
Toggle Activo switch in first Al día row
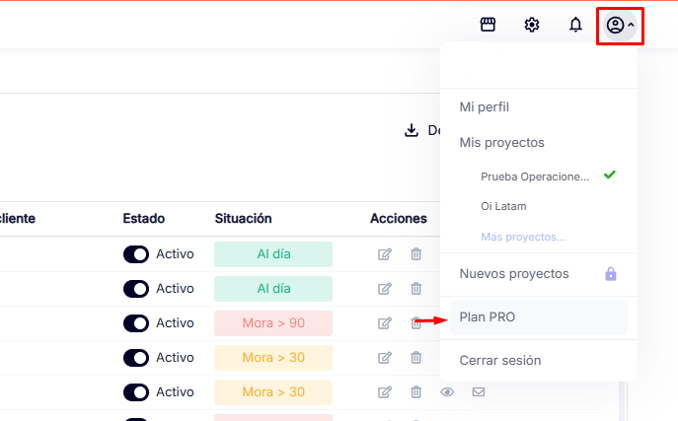click(136, 254)
